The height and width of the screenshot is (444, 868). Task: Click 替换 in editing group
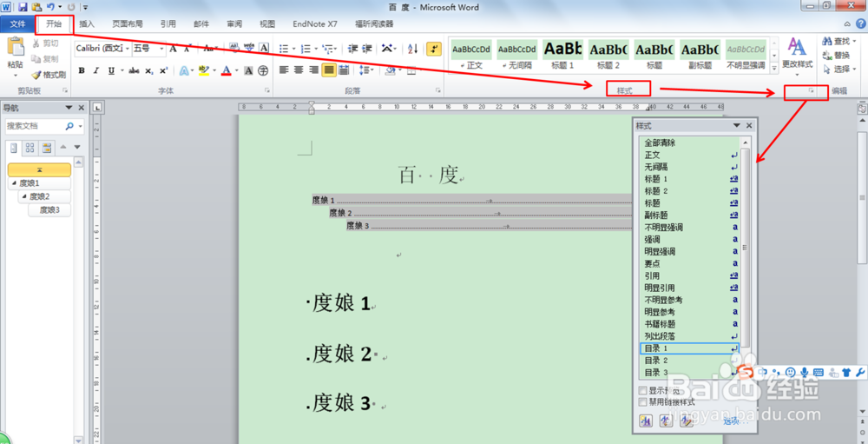[x=837, y=55]
